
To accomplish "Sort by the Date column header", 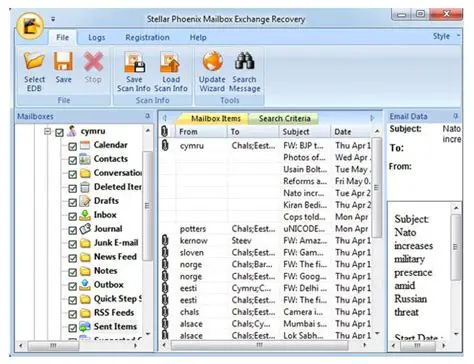I will click(352, 132).
